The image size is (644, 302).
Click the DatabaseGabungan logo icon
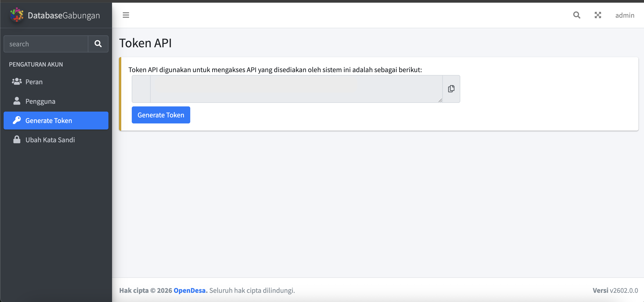(x=17, y=15)
